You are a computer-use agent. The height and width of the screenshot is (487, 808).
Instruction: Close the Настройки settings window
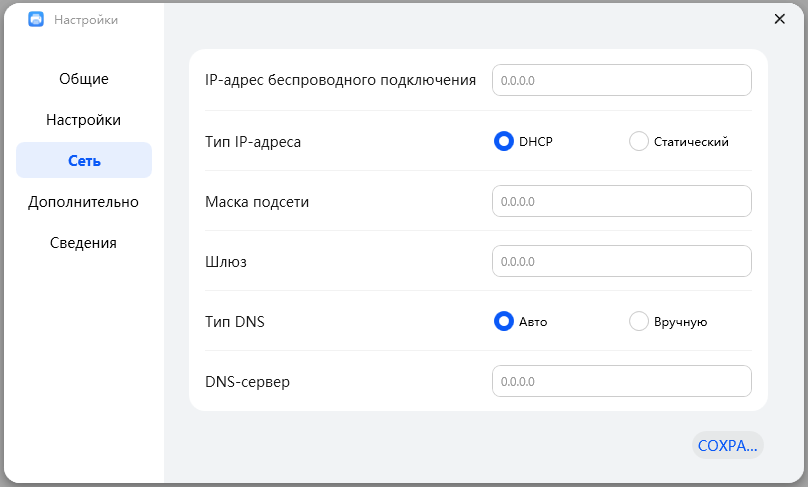(780, 19)
